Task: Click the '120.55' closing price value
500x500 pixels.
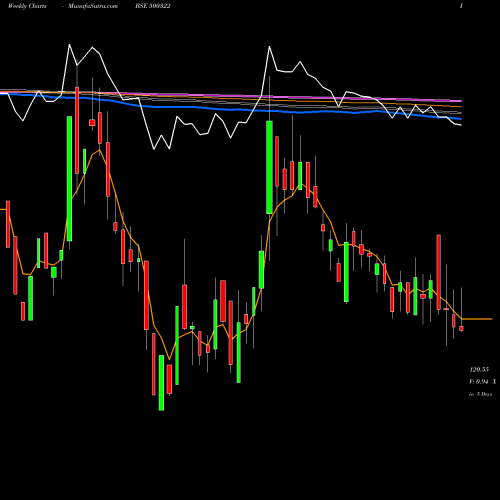Action: (479, 370)
